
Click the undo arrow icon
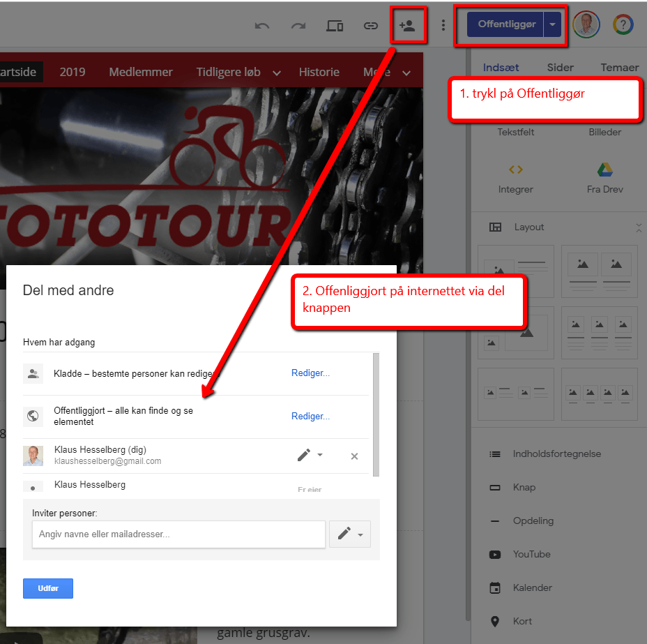[x=262, y=26]
